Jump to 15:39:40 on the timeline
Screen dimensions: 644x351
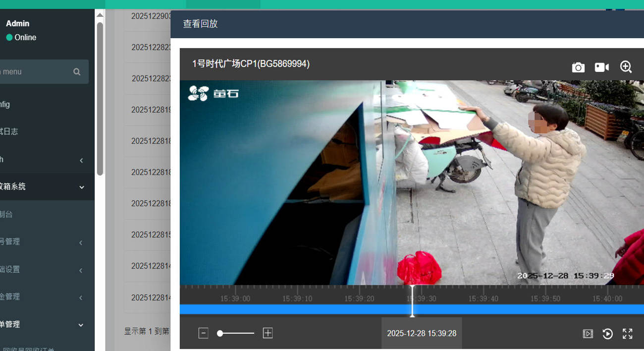[x=483, y=298]
